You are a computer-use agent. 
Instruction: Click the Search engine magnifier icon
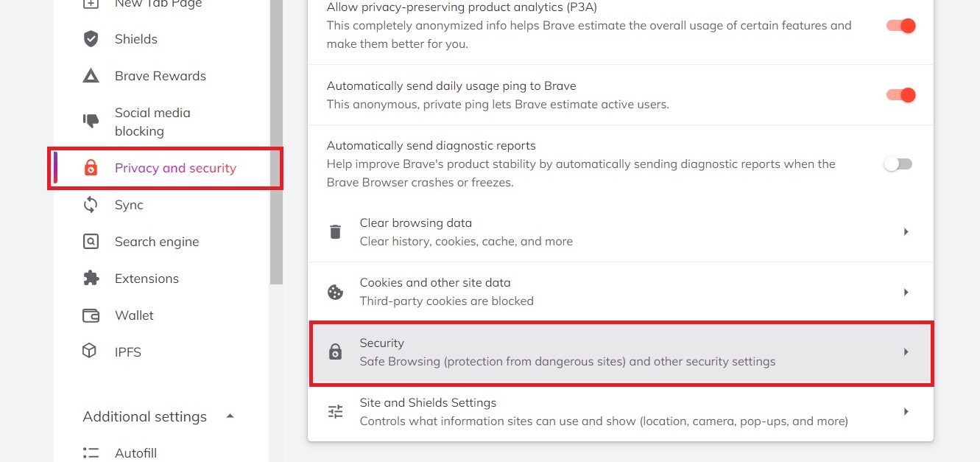coord(91,242)
